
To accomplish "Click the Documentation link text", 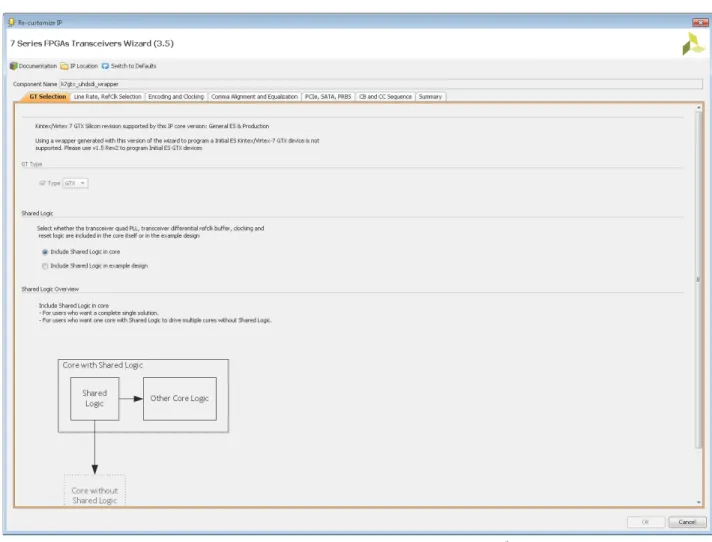I will coord(38,66).
